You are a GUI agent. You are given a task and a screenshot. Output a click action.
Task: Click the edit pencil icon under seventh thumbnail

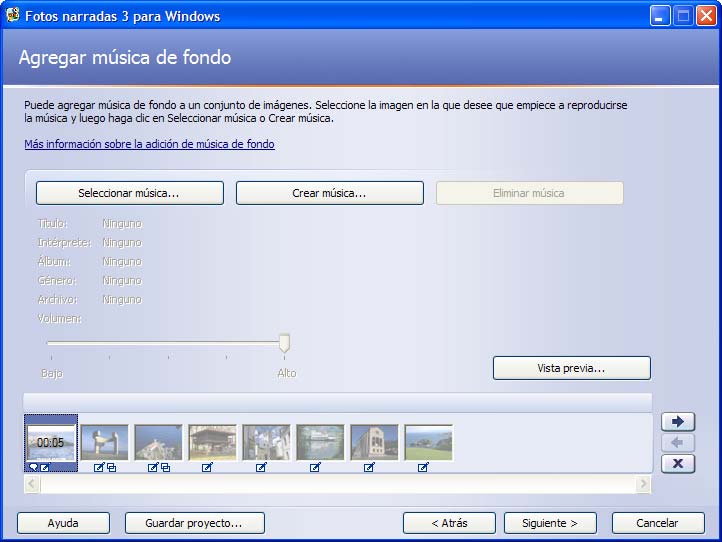pyautogui.click(x=369, y=467)
